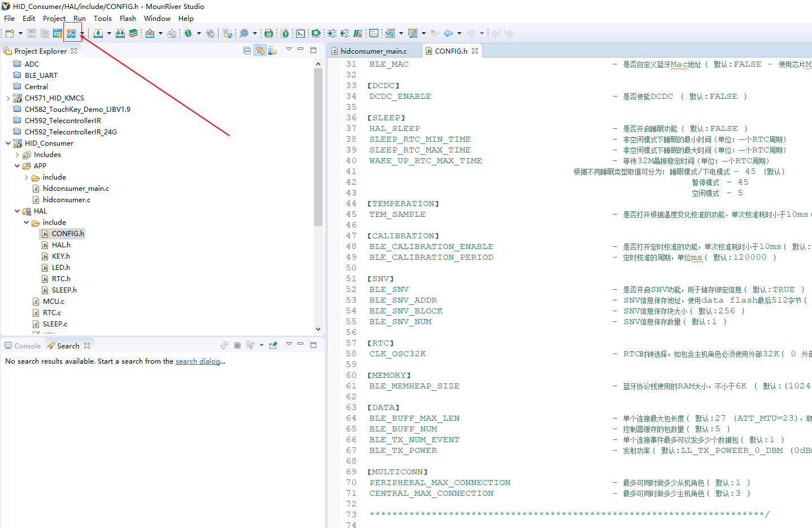
Task: Switch to the Console tab
Action: click(x=23, y=346)
